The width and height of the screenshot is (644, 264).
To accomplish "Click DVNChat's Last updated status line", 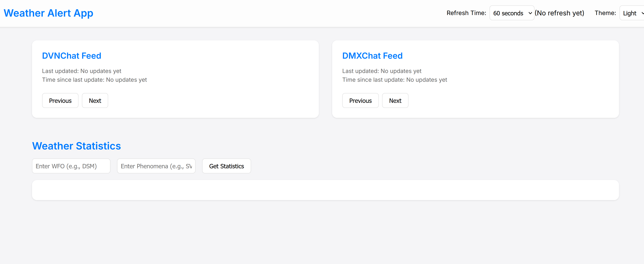I will point(81,71).
